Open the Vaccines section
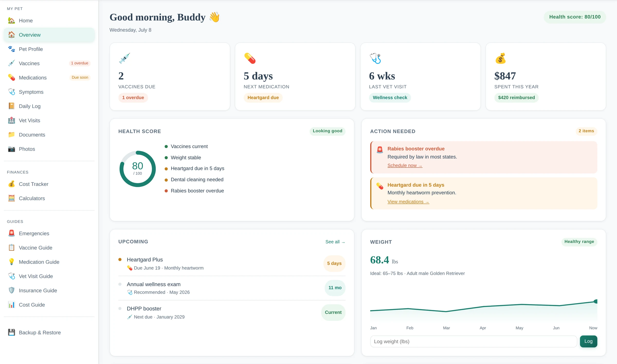This screenshot has width=617, height=364. click(49, 63)
